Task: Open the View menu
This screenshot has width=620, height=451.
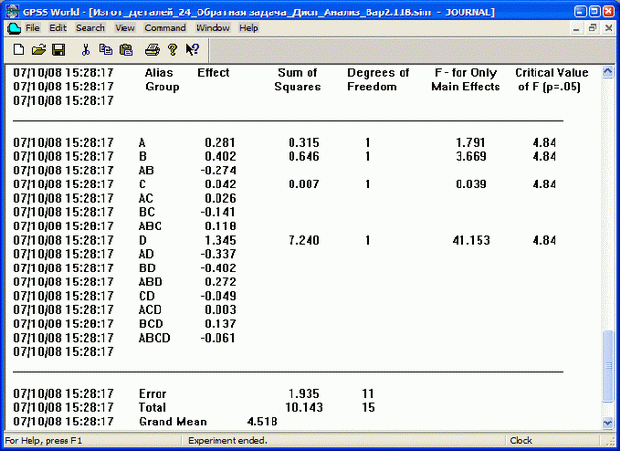Action: 125,28
